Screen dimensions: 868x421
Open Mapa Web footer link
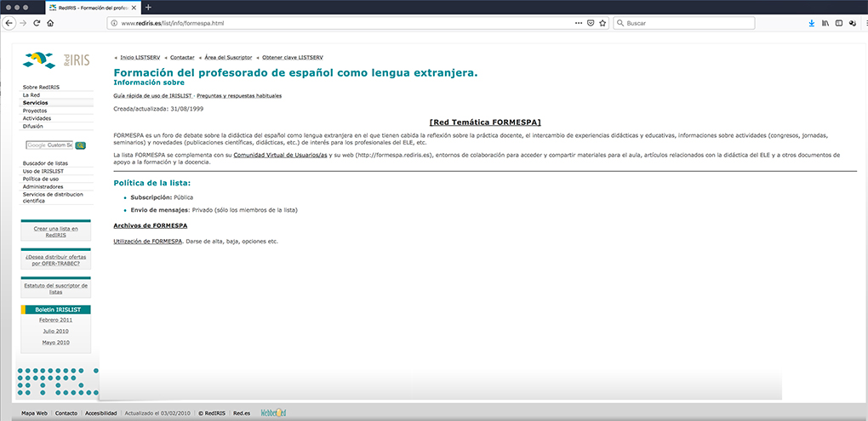(34, 413)
